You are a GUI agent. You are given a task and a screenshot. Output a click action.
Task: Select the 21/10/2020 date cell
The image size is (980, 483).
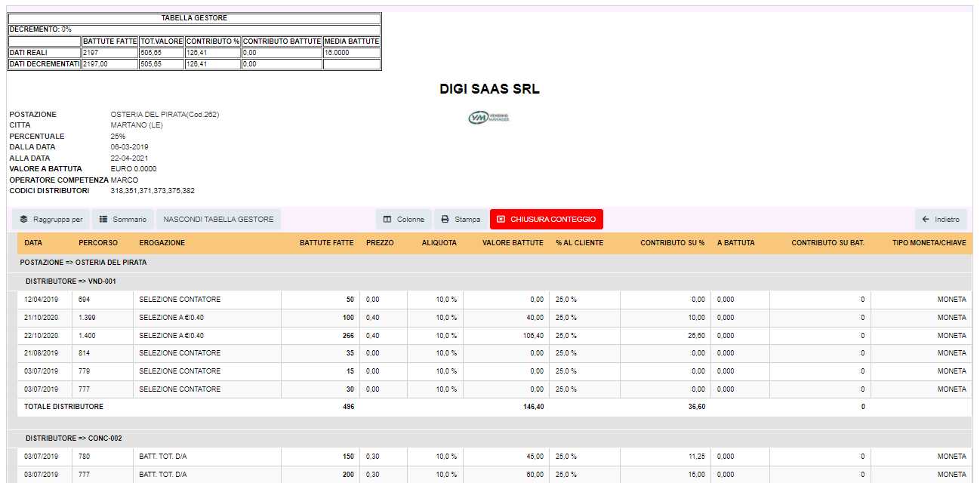(45, 318)
